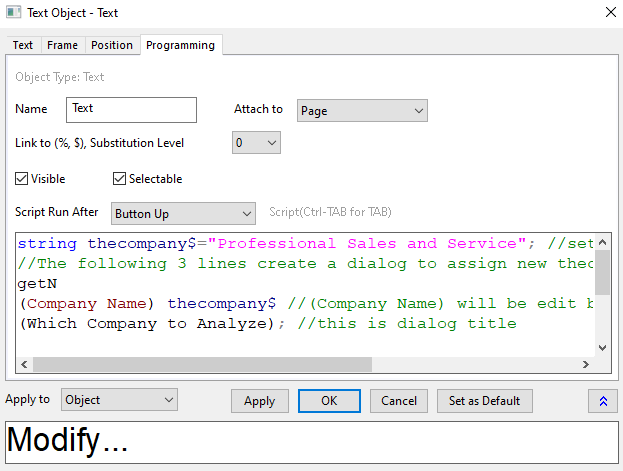
Task: Click the 'string thecompany$' script line
Action: tap(306, 244)
